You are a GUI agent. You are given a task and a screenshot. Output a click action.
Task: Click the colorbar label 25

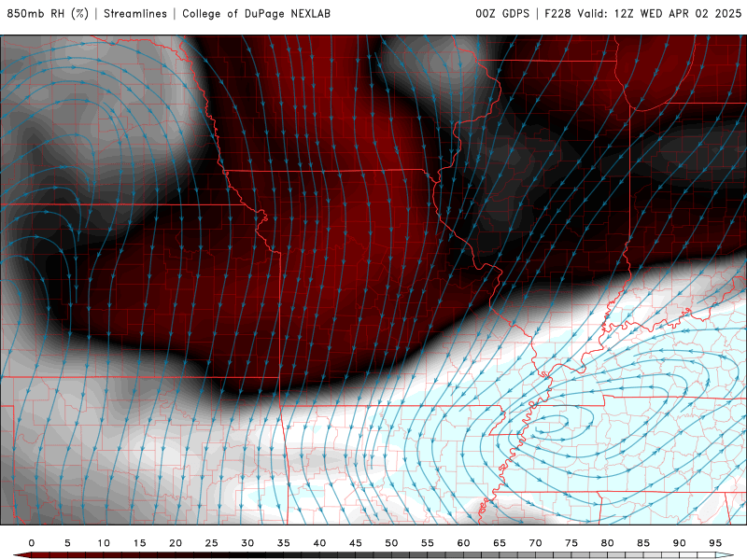coord(212,543)
